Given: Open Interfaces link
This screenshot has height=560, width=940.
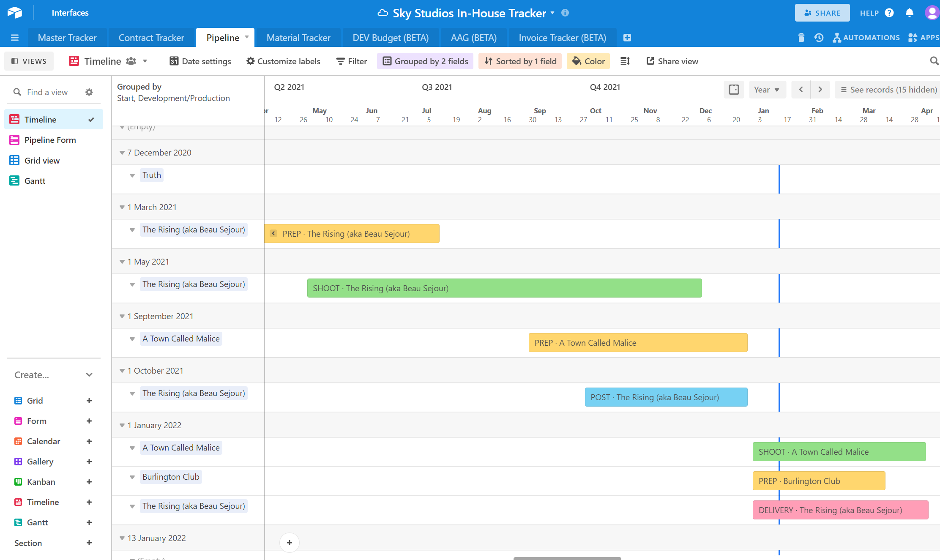Looking at the screenshot, I should pyautogui.click(x=70, y=13).
